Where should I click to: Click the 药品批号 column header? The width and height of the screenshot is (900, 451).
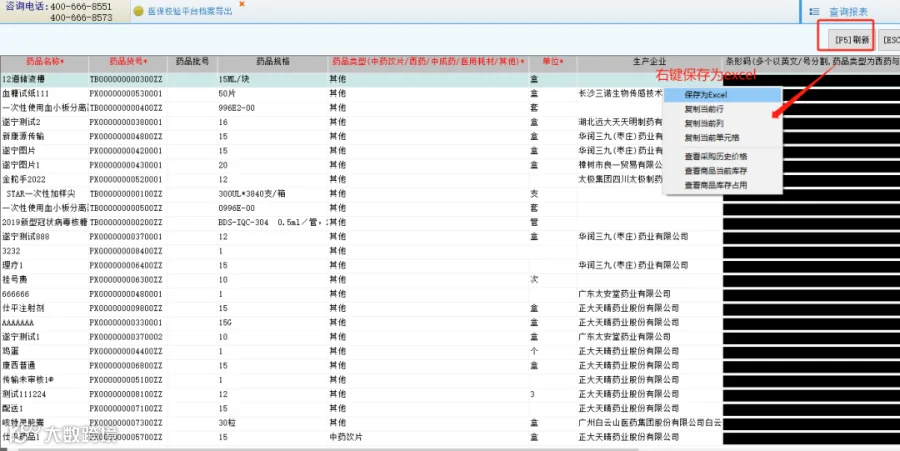coord(192,61)
